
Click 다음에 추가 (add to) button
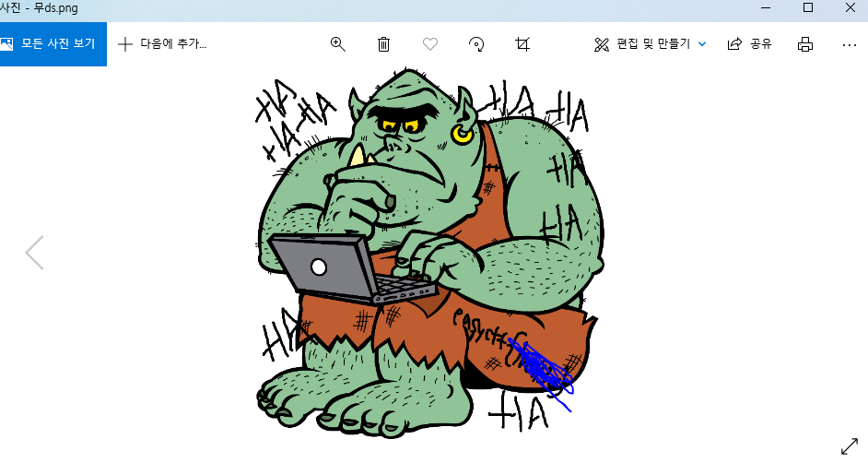coord(162,43)
